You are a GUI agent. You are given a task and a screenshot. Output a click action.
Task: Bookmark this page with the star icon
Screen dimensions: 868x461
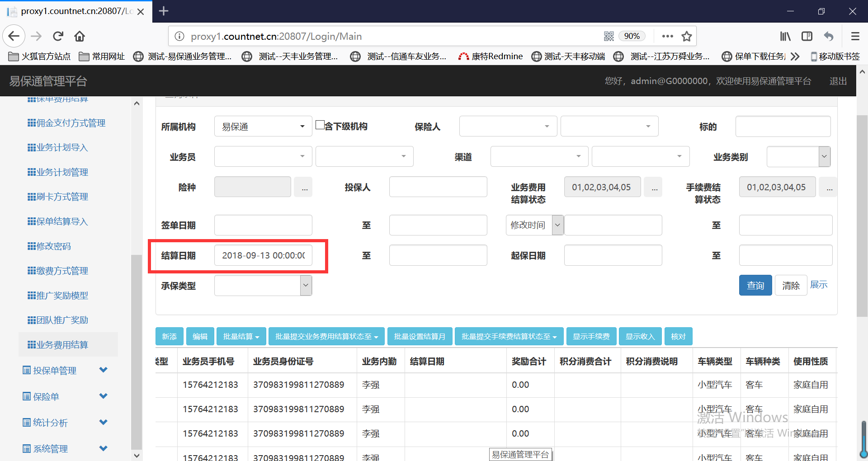coord(687,36)
